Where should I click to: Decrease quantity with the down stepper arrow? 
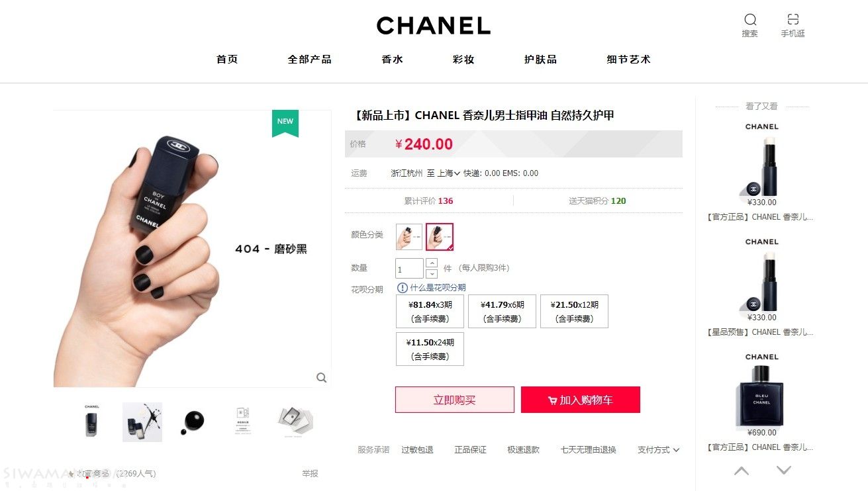pos(432,274)
